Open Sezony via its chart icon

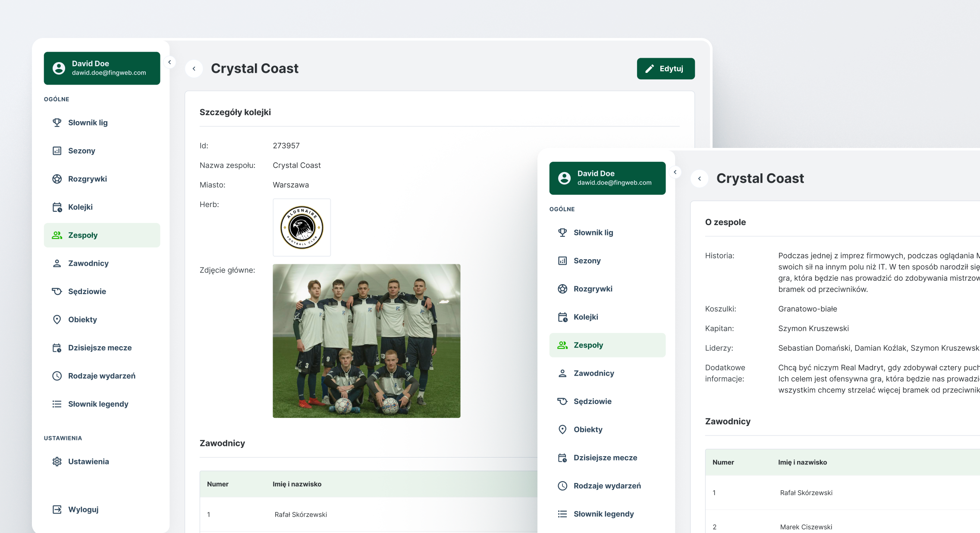[x=57, y=150]
